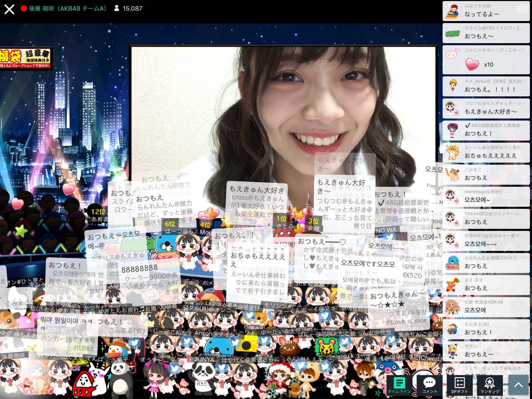This screenshot has height=399, width=532.
Task: Open the ランキング ranking tab
Action: click(x=490, y=385)
